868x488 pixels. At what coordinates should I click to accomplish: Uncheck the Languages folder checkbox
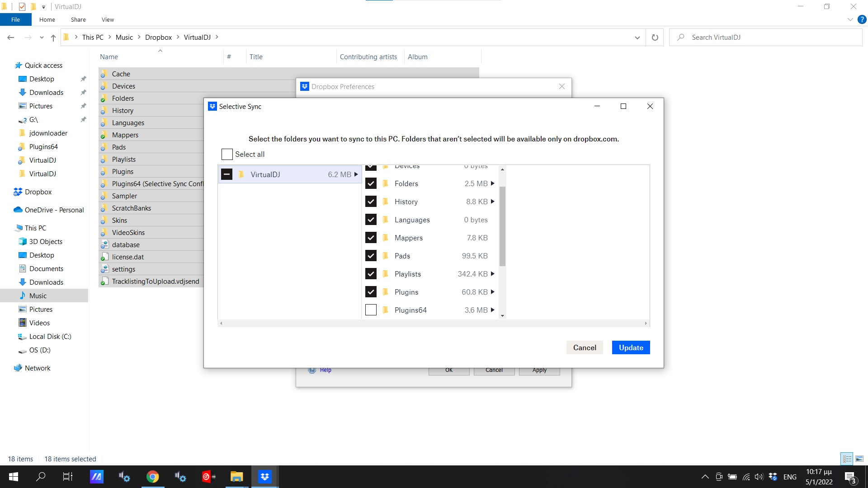[371, 220]
